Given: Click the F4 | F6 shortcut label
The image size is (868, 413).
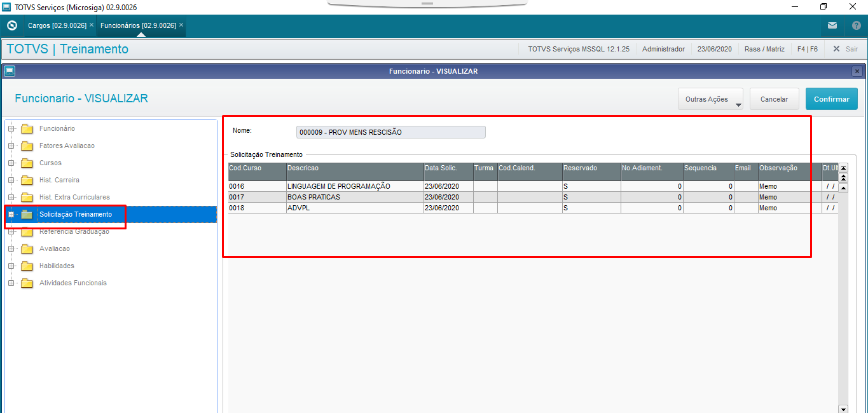Looking at the screenshot, I should coord(808,49).
